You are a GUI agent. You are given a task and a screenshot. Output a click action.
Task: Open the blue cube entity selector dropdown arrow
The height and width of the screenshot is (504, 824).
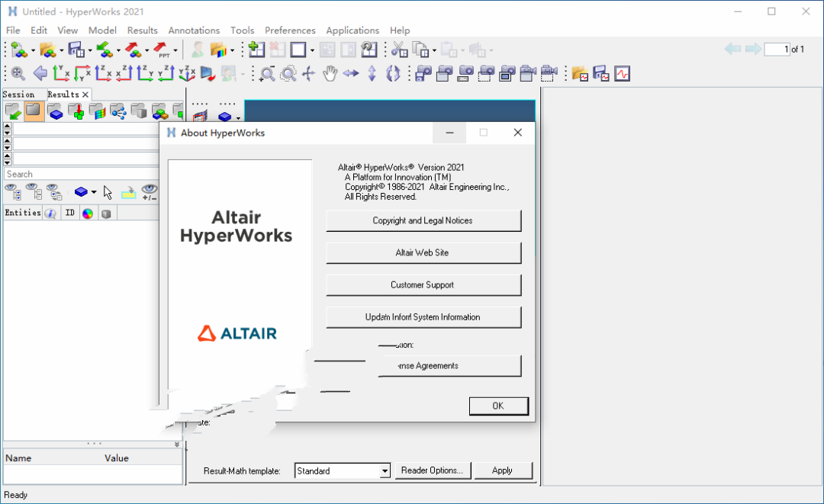94,192
